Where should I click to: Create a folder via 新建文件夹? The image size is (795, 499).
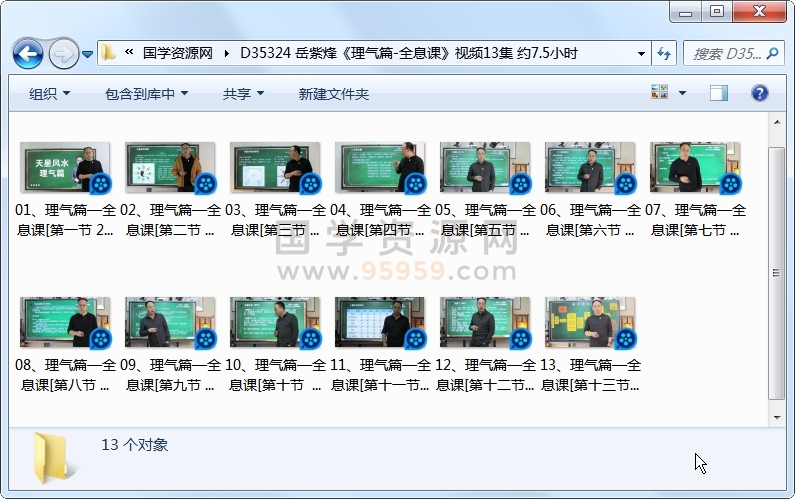tap(334, 94)
